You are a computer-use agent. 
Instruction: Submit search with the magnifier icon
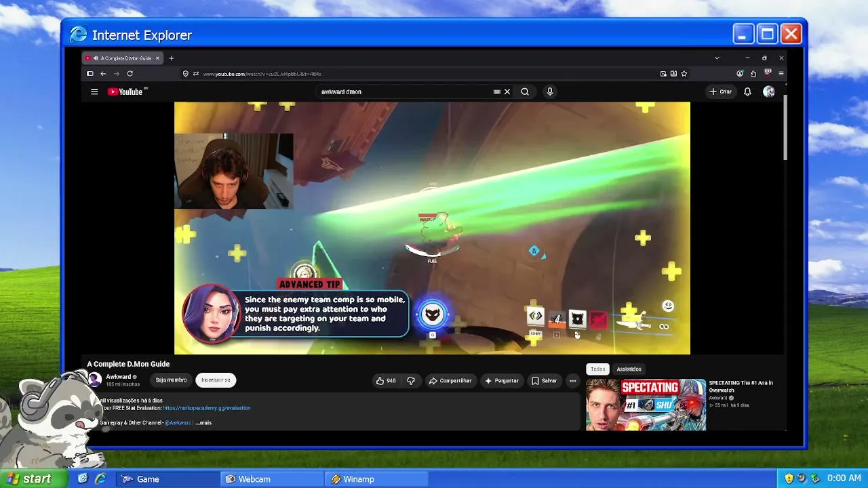pyautogui.click(x=525, y=91)
